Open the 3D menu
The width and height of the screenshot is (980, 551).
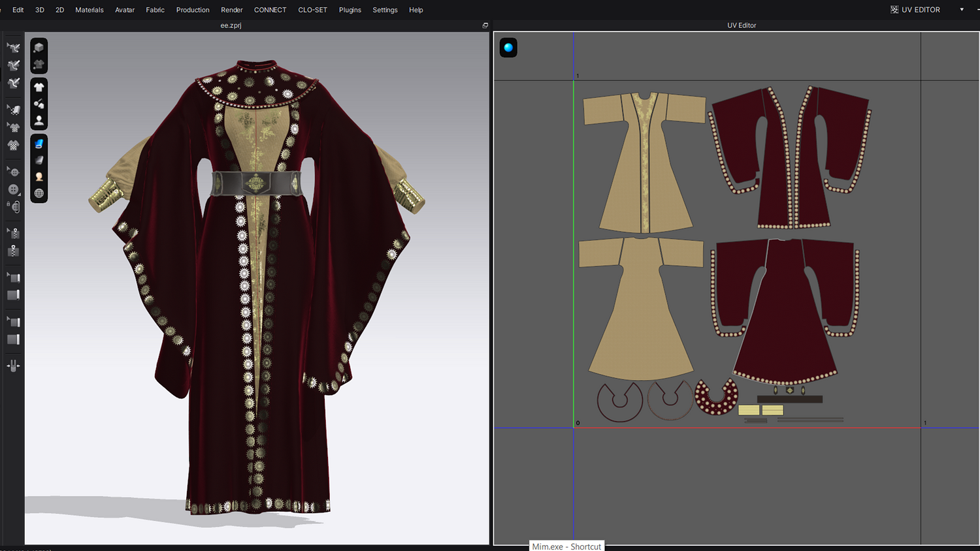[x=40, y=10]
